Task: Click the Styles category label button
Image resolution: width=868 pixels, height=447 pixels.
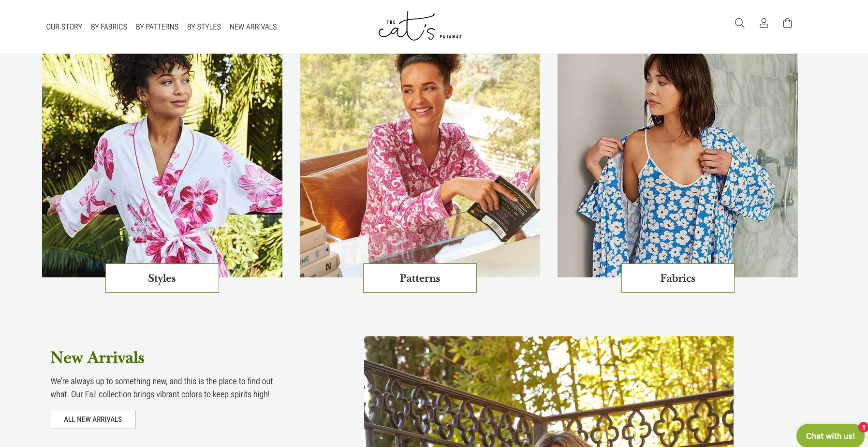Action: (x=162, y=278)
